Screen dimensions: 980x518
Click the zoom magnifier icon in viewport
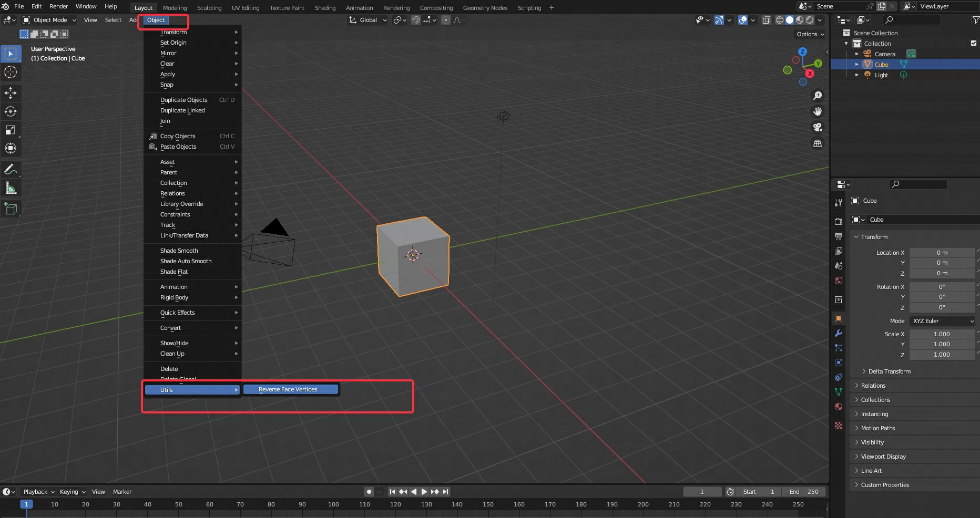click(818, 96)
